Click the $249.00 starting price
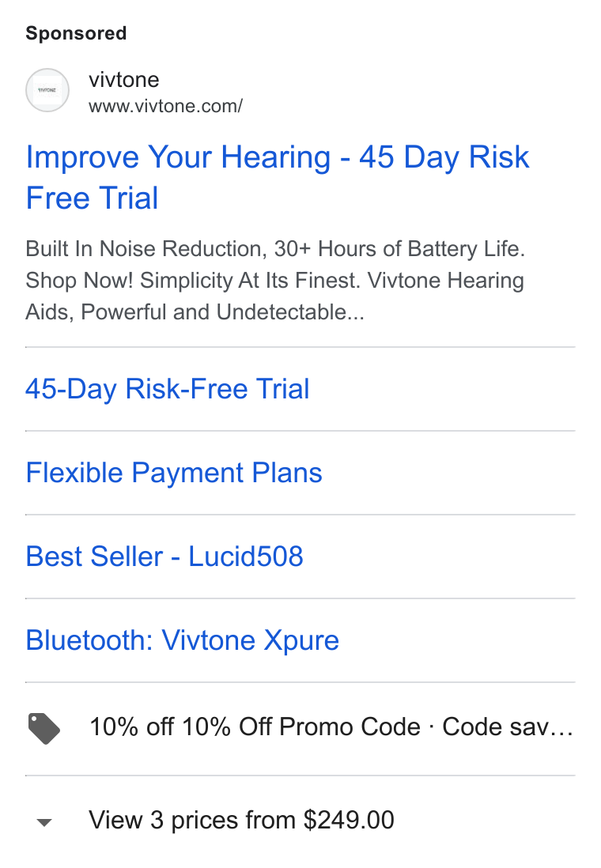Screen dimensions: 601x868 [349, 820]
